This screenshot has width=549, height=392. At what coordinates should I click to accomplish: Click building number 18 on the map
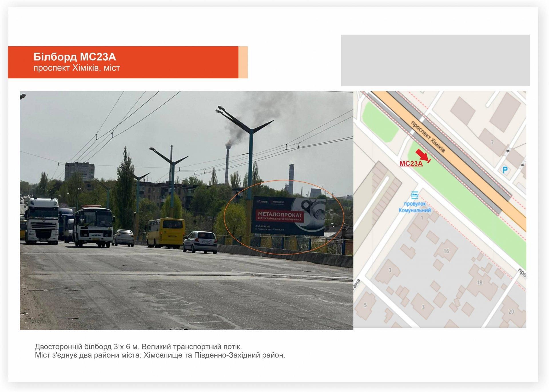pyautogui.click(x=480, y=282)
